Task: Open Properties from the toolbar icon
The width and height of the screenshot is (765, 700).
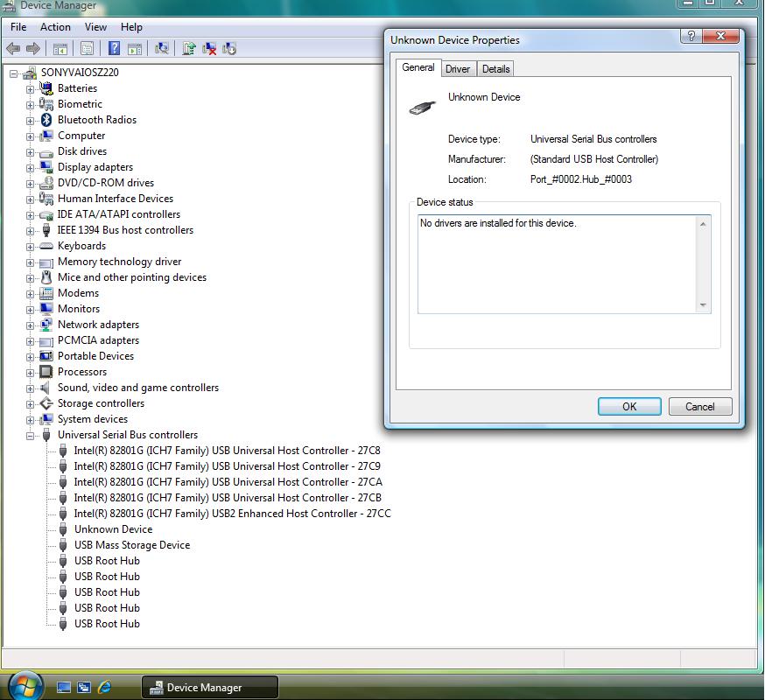Action: click(x=87, y=48)
